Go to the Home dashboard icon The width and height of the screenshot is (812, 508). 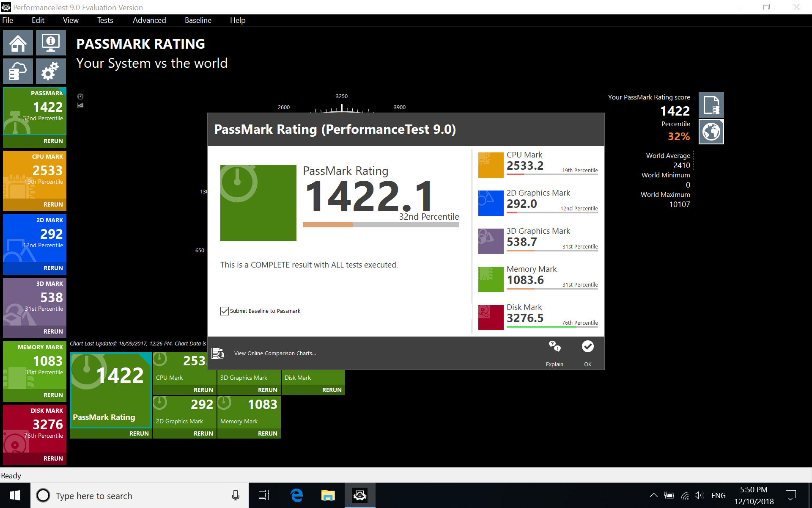18,43
